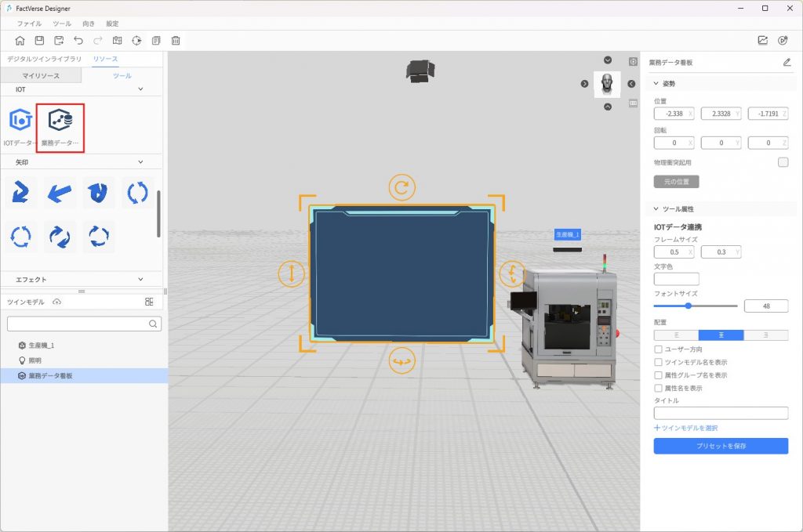This screenshot has height=532, width=803.
Task: Check the ユーザー方向 checkbox
Action: [x=659, y=349]
